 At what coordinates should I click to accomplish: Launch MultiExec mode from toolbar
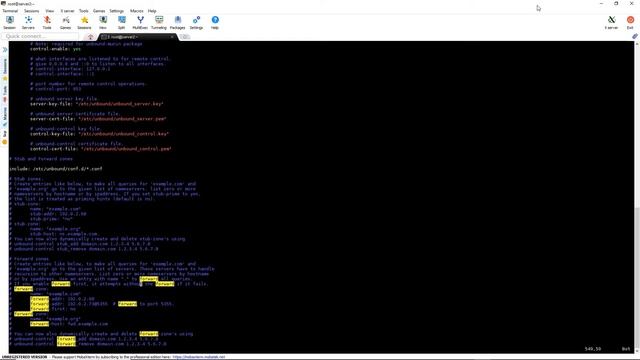[140, 22]
